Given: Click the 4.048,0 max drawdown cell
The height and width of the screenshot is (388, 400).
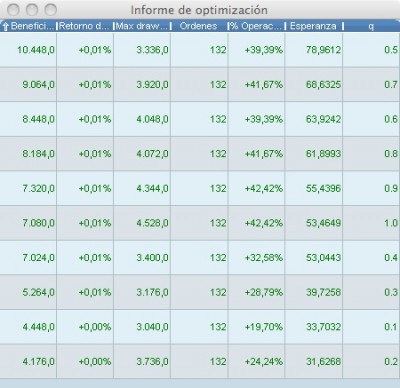Looking at the screenshot, I should click(x=142, y=119).
